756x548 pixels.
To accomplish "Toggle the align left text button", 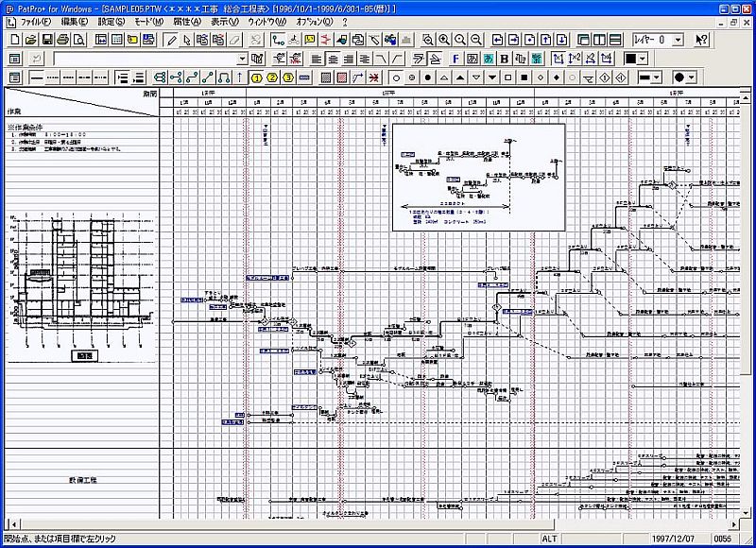I will (x=316, y=59).
